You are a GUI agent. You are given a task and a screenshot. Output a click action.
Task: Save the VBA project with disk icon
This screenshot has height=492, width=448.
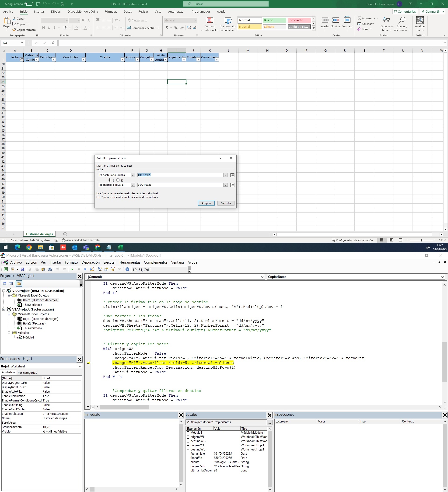22,269
